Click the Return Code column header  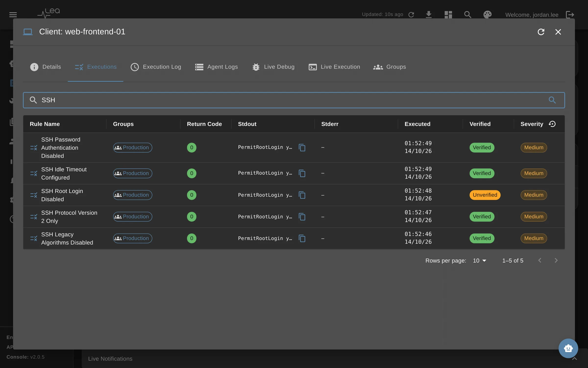click(x=204, y=124)
